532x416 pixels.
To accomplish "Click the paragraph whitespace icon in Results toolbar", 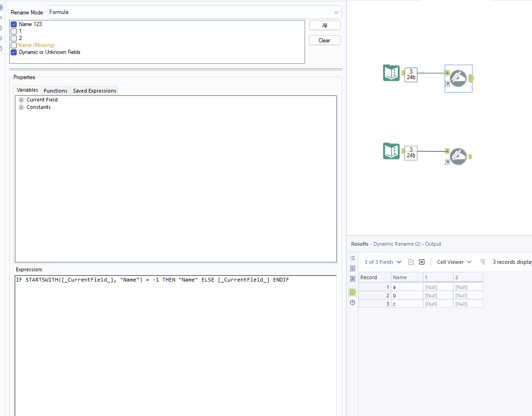I will 482,262.
